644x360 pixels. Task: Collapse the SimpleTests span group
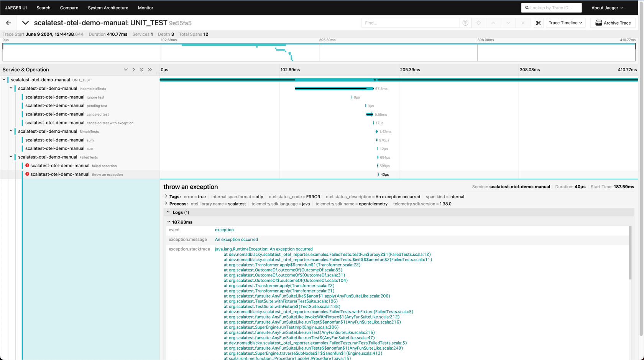(11, 131)
